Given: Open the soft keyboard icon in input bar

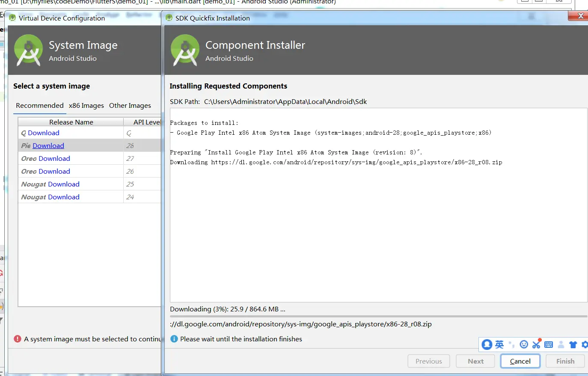Looking at the screenshot, I should coord(549,344).
